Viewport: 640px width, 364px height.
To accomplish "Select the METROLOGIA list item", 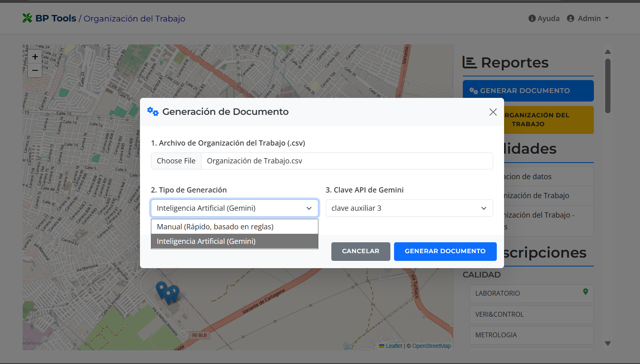I will tap(531, 335).
